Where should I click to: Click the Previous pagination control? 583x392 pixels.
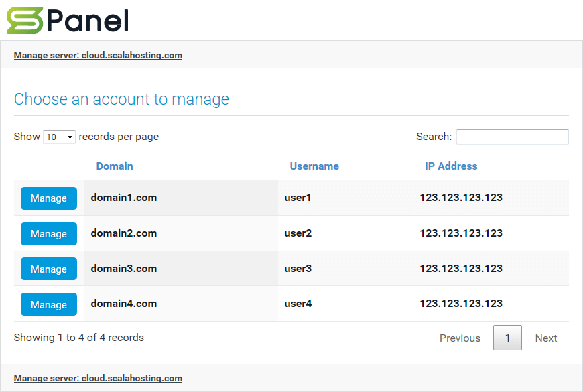[460, 338]
